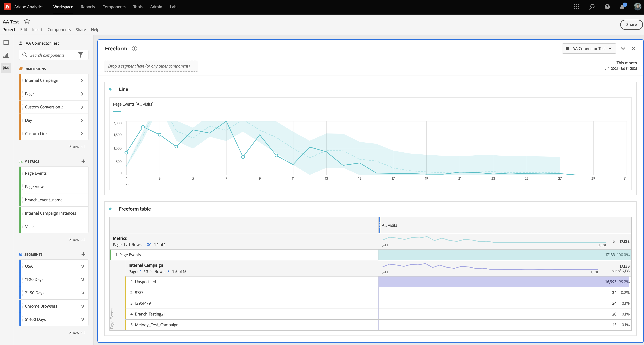Expand the Day dimension chevron
This screenshot has height=345, width=644.
click(82, 120)
